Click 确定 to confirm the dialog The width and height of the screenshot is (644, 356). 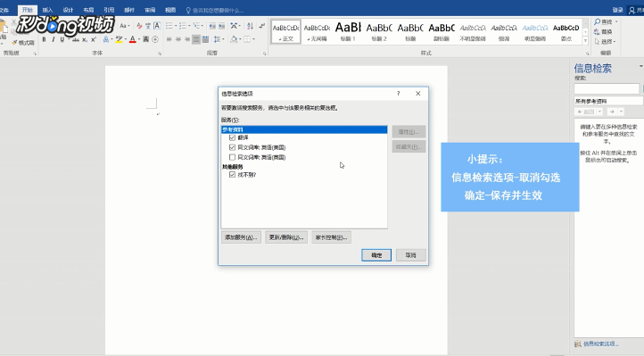376,255
